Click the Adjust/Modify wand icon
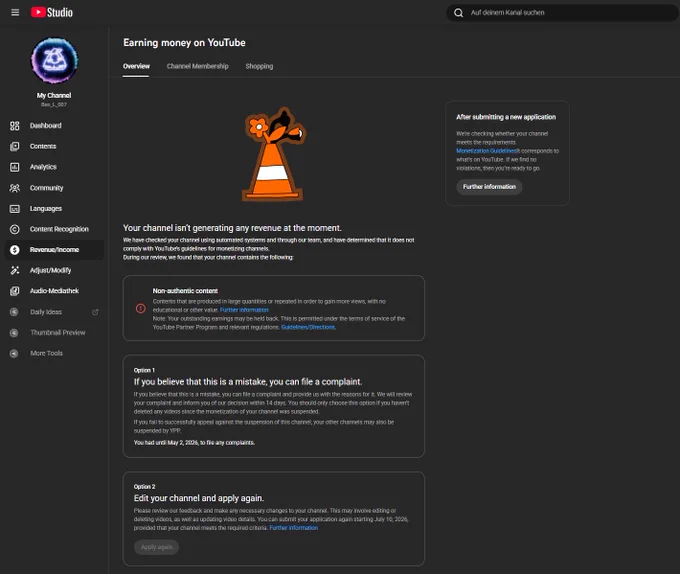The image size is (680, 574). [x=15, y=271]
